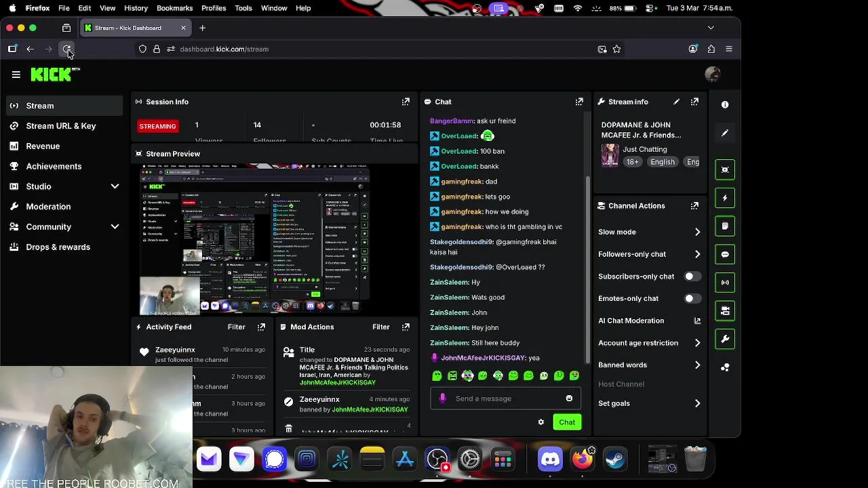
Task: Edit stream info using pencil in Stream info header
Action: [676, 102]
